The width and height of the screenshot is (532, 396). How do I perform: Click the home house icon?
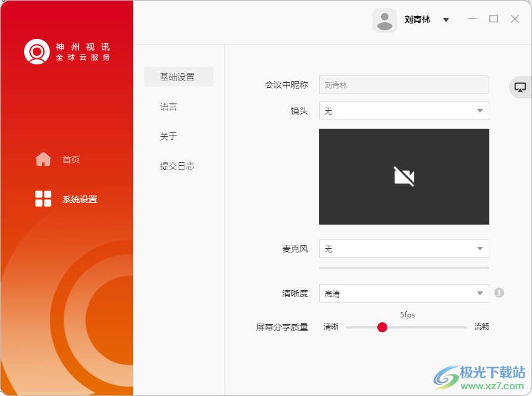coord(43,159)
